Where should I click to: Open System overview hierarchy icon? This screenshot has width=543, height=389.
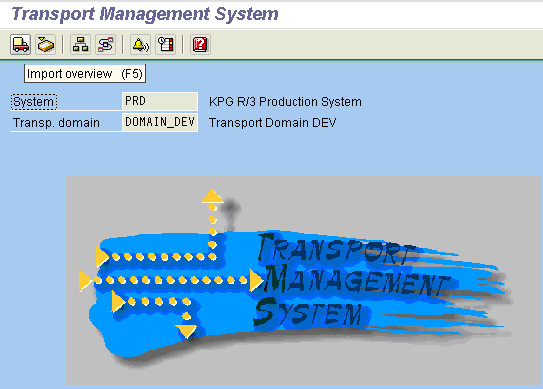80,44
